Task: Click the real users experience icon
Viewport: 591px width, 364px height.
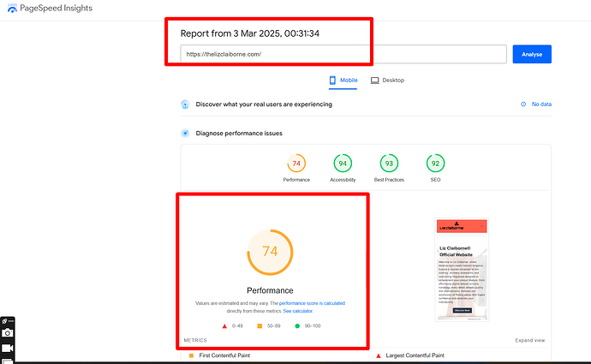Action: click(185, 104)
